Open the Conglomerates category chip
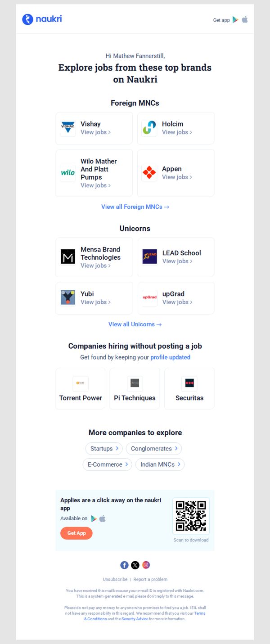This screenshot has width=270, height=644. coord(154,449)
